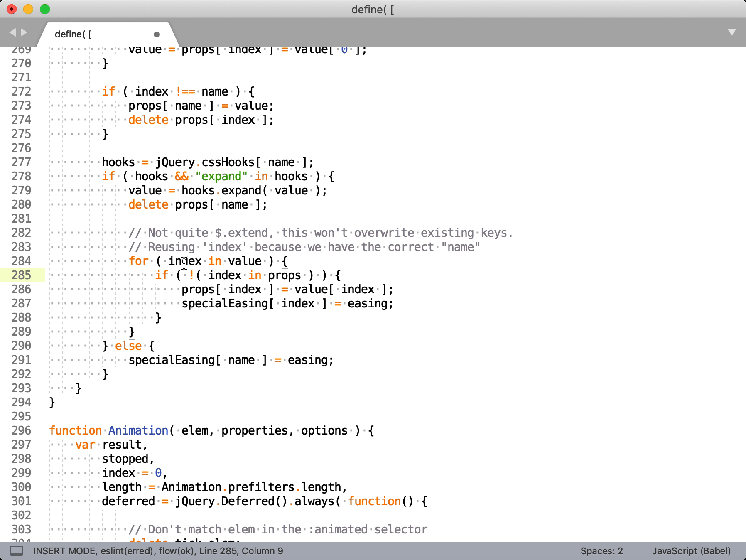Click 'length' variable on line 300
Screen dimensions: 746x560
[x=122, y=487]
